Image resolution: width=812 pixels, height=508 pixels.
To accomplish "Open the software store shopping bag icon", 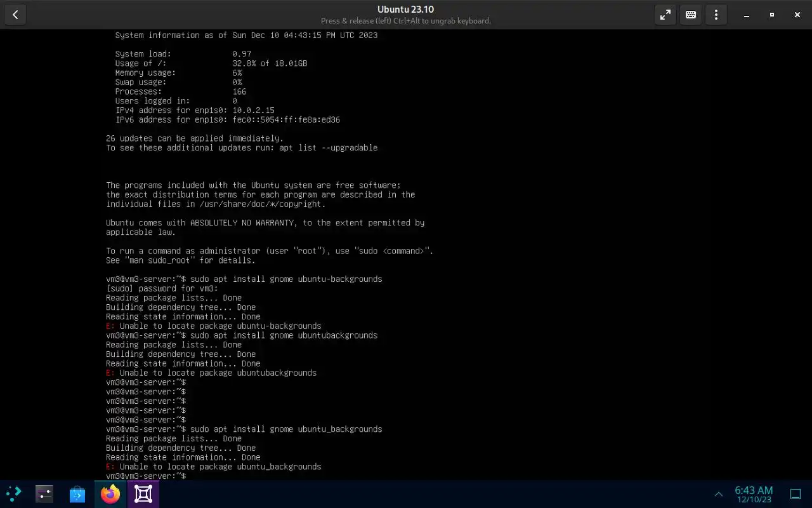I will tap(77, 493).
